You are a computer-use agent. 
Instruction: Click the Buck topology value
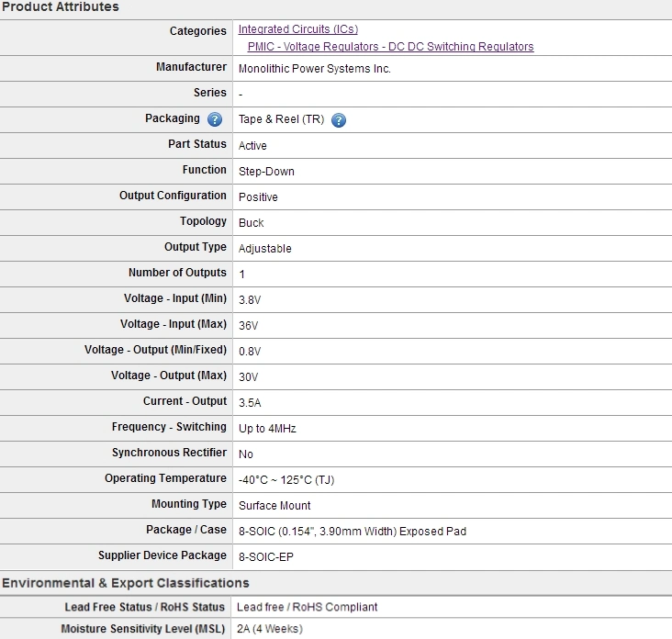click(251, 223)
